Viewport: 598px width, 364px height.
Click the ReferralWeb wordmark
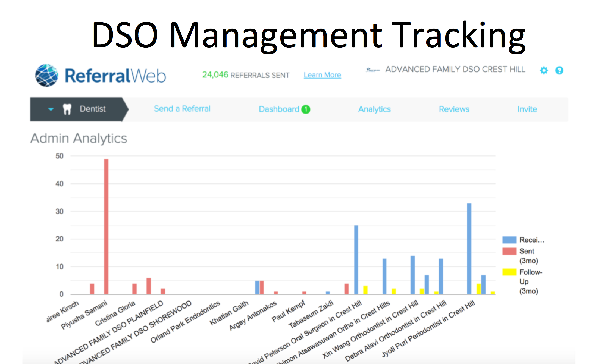point(115,76)
